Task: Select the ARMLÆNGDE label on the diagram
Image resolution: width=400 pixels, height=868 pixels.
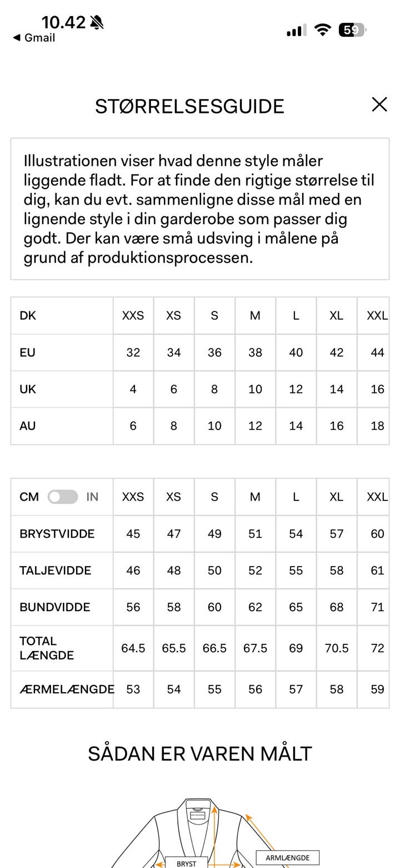Action: coord(287,858)
